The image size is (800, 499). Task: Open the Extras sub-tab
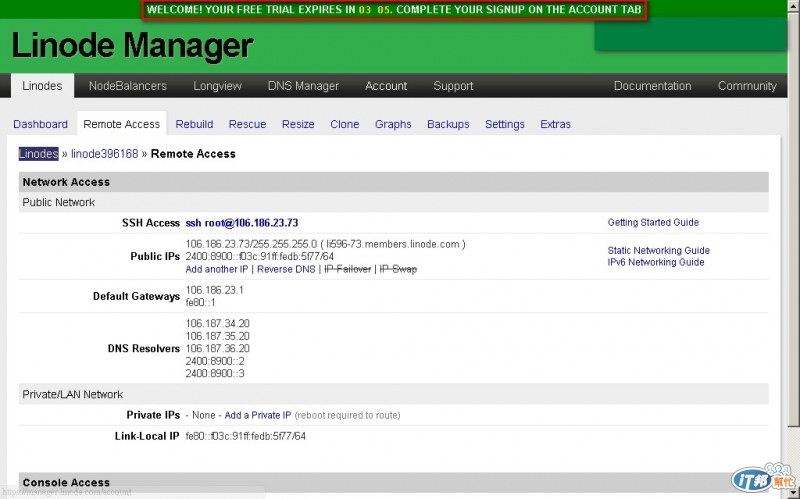coord(555,124)
